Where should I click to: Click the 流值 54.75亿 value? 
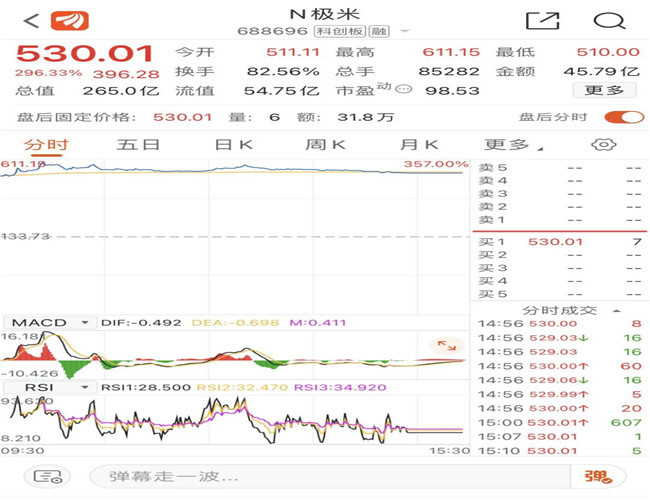point(281,90)
